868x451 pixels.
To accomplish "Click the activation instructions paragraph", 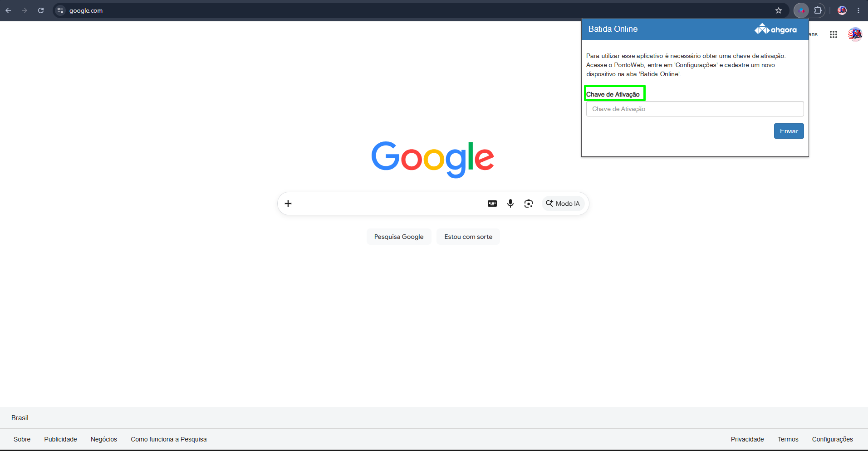I will [x=686, y=65].
